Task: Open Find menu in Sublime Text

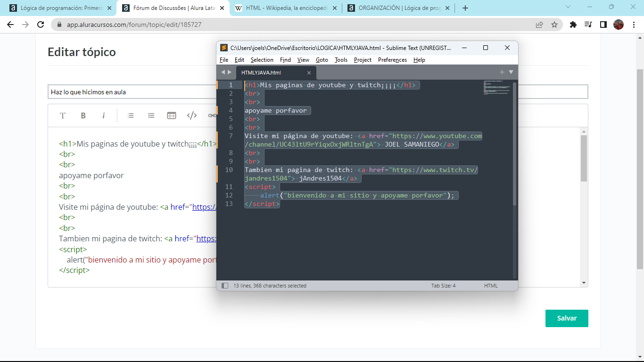Action: (x=285, y=60)
